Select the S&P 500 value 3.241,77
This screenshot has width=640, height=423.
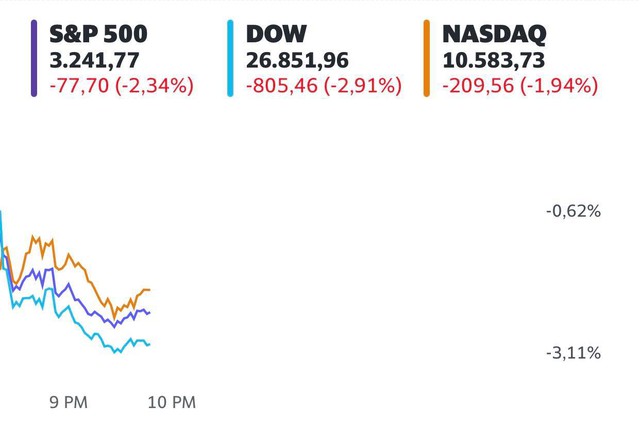pos(94,60)
